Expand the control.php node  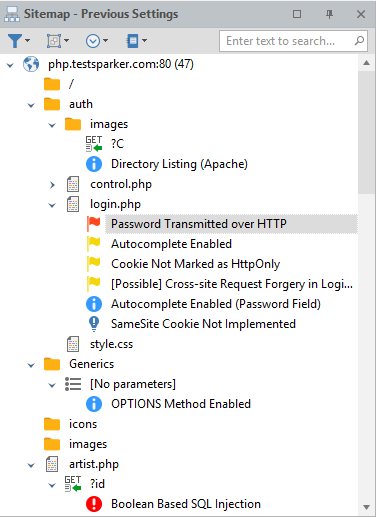pos(52,185)
